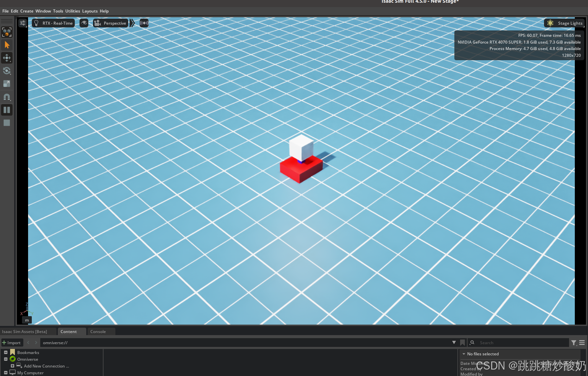Screen dimensions: 588x376
Task: Open viewport settings sliders icon
Action: [23, 23]
